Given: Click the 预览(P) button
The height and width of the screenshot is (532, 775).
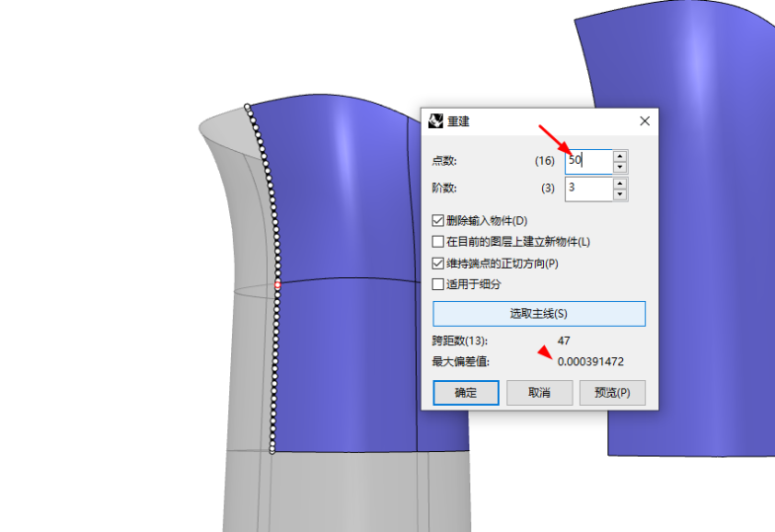Looking at the screenshot, I should click(612, 393).
